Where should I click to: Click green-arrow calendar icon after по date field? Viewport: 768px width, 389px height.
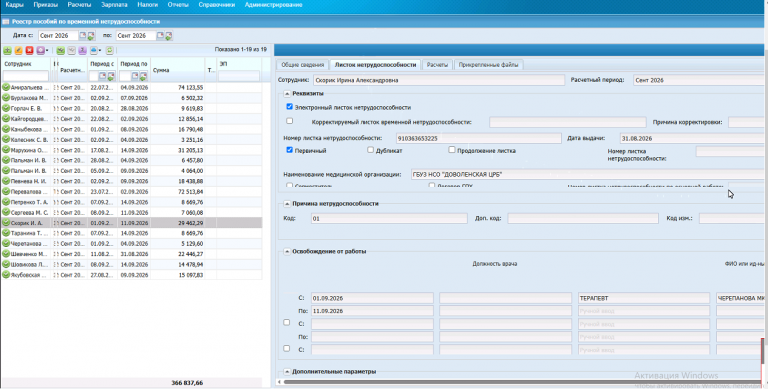click(168, 36)
